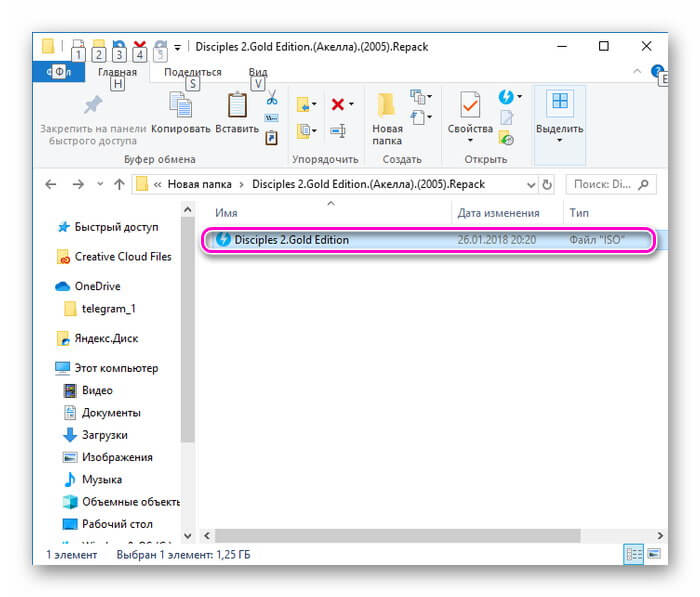Click the scissors Cut icon
Screen dimensions: 700x597
coord(271,98)
